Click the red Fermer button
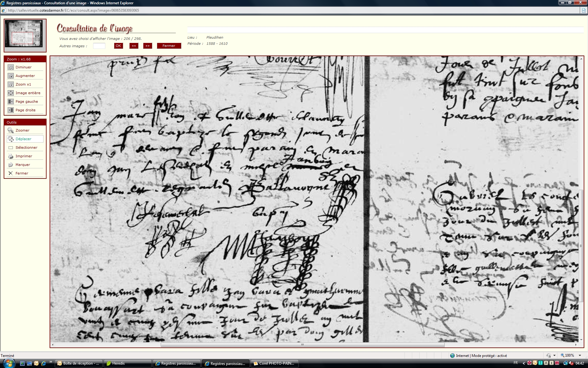The image size is (588, 368). click(x=169, y=46)
